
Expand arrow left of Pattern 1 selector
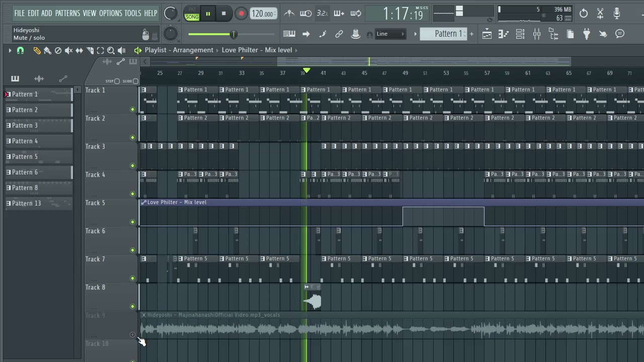point(415,34)
